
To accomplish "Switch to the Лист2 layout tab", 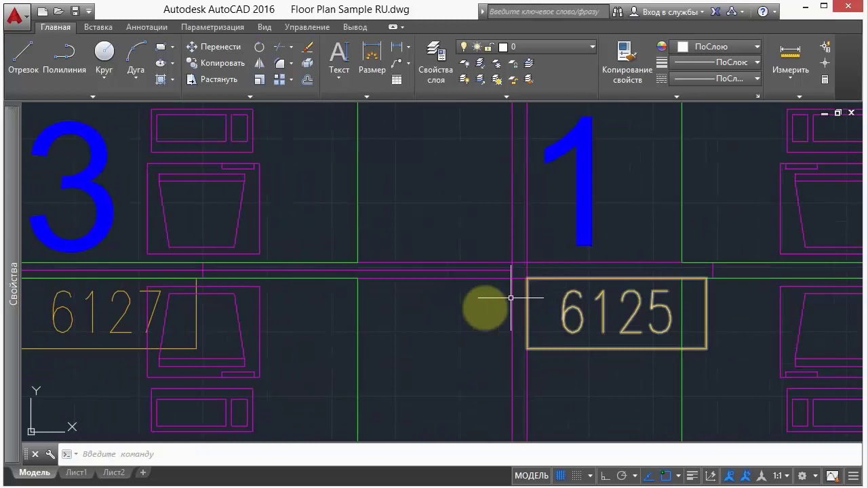I will (113, 472).
